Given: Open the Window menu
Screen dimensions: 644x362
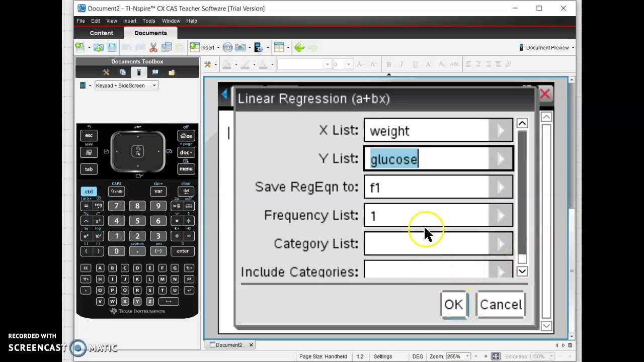Looking at the screenshot, I should [171, 21].
